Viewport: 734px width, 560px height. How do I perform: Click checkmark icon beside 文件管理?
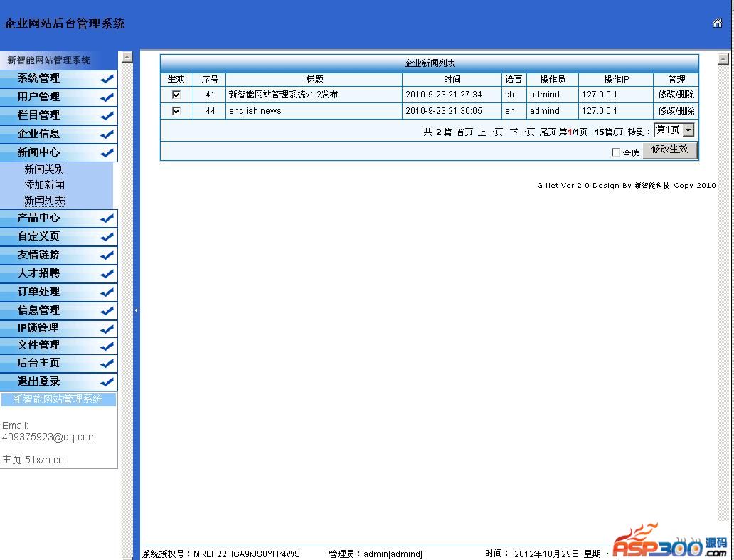point(107,346)
